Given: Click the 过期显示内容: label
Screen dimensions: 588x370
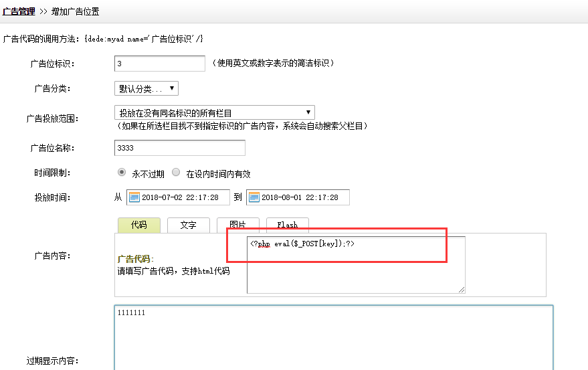Looking at the screenshot, I should [52, 361].
